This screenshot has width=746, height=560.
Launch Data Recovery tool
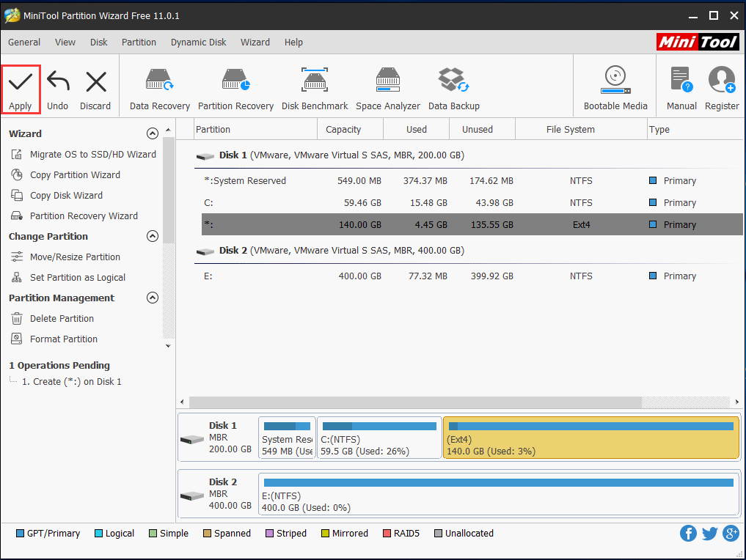click(x=160, y=90)
